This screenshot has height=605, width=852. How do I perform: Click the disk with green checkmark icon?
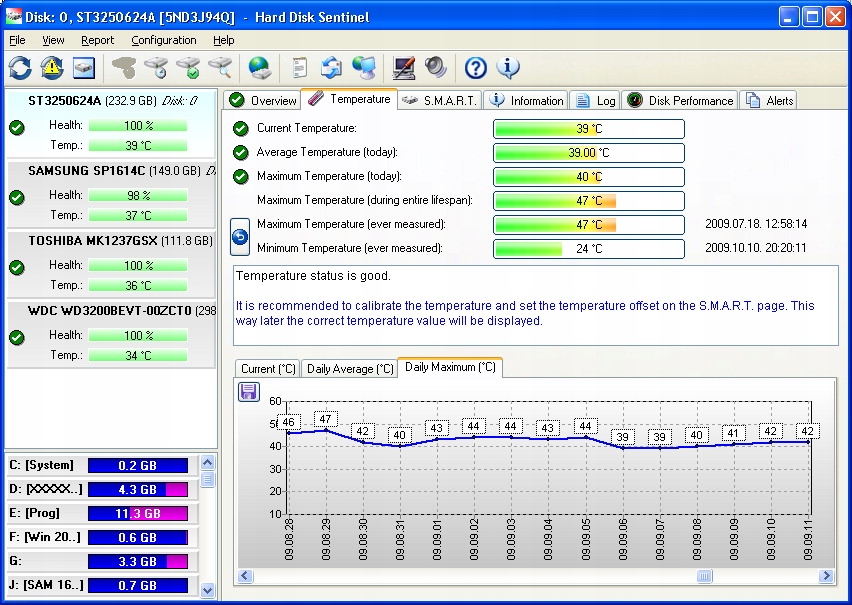tap(187, 67)
